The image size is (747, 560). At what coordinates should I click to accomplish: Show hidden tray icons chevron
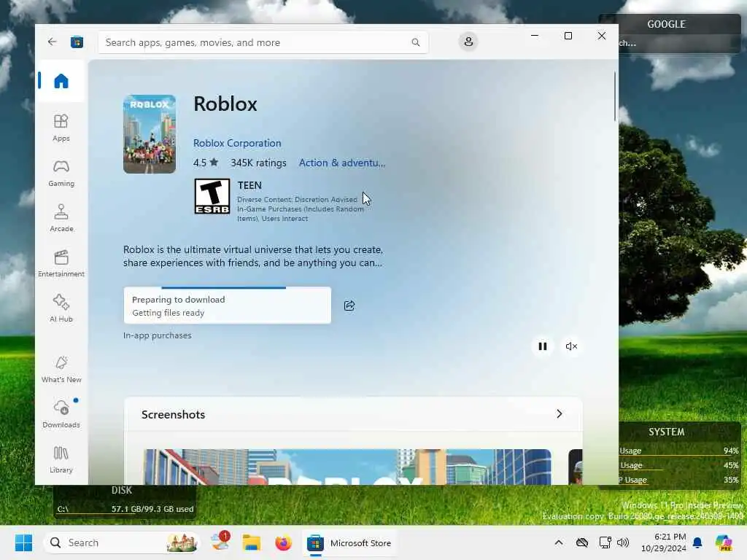[x=559, y=542]
